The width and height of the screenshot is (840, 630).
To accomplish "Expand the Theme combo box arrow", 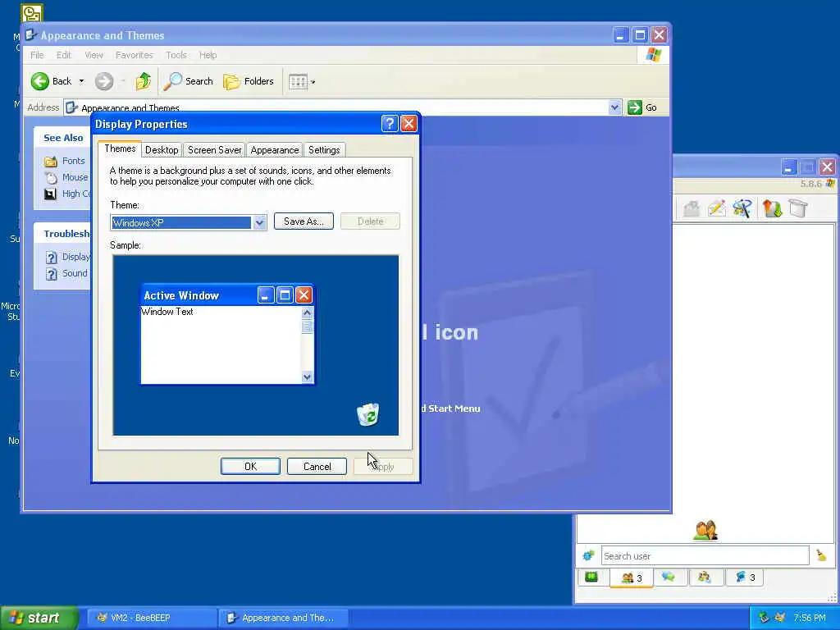I will pos(260,223).
